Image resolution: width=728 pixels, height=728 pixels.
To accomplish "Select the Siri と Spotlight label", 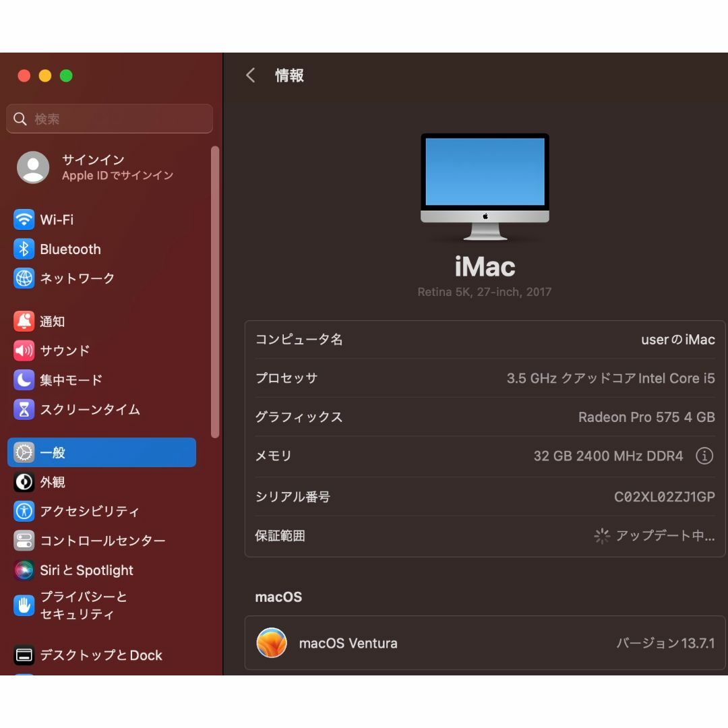I will 87,570.
